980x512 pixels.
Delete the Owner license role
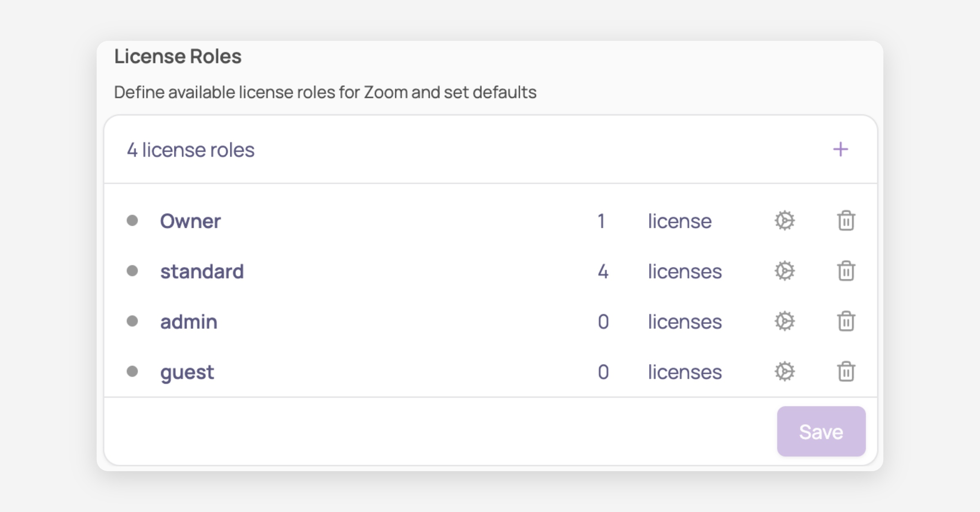click(846, 221)
